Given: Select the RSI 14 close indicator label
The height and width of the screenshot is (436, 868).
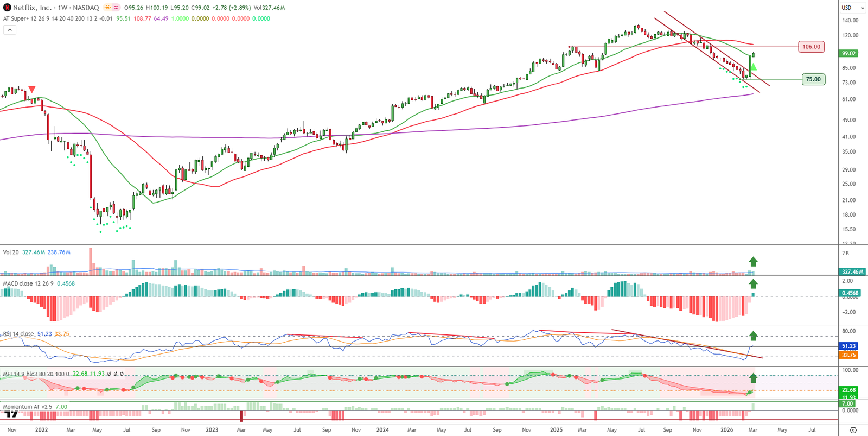Looking at the screenshot, I should coord(18,334).
